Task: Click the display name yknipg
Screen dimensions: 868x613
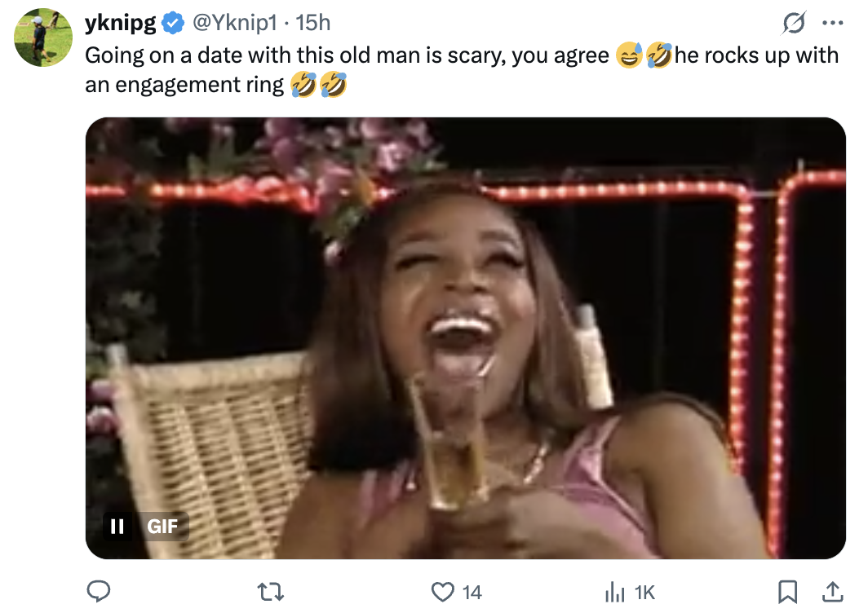Action: point(120,23)
